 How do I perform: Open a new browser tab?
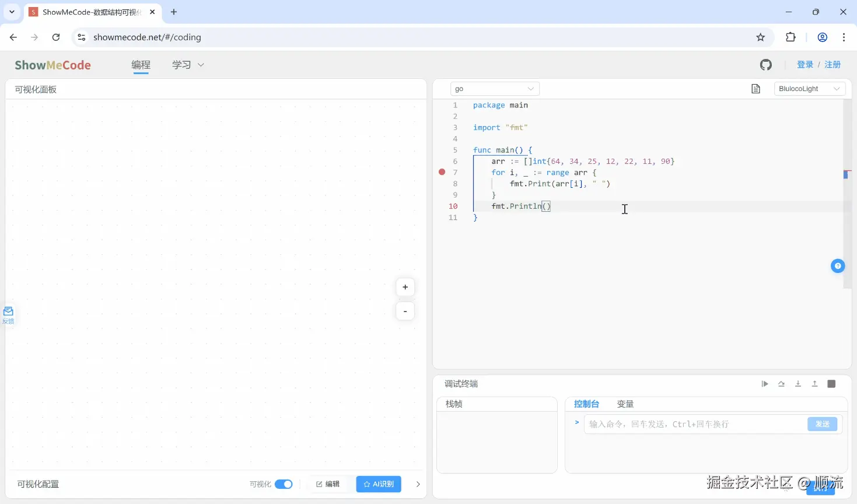[x=174, y=12]
